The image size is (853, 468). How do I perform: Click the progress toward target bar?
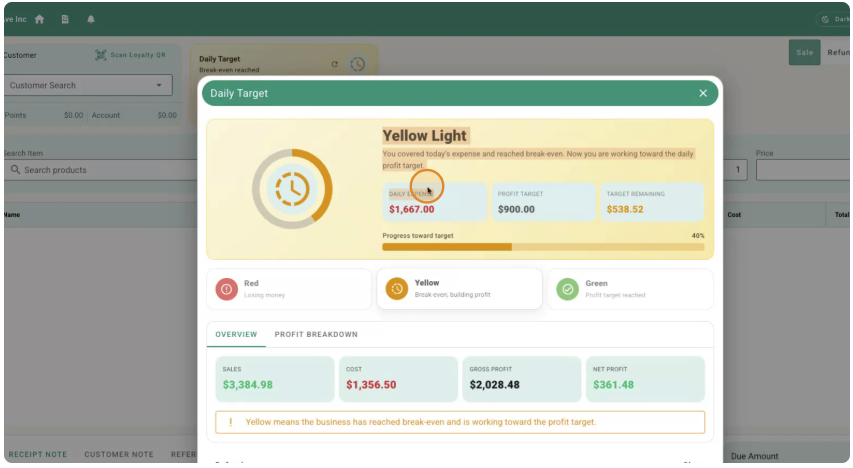tap(543, 247)
